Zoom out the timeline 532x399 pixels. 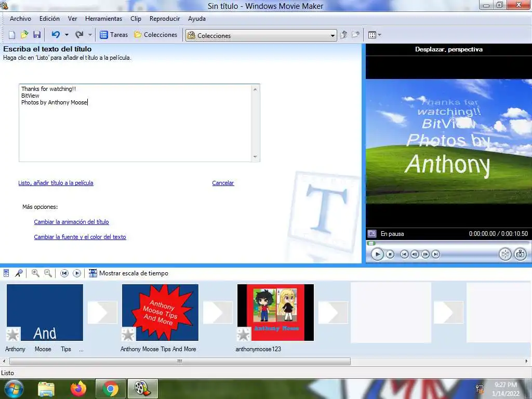pyautogui.click(x=48, y=273)
